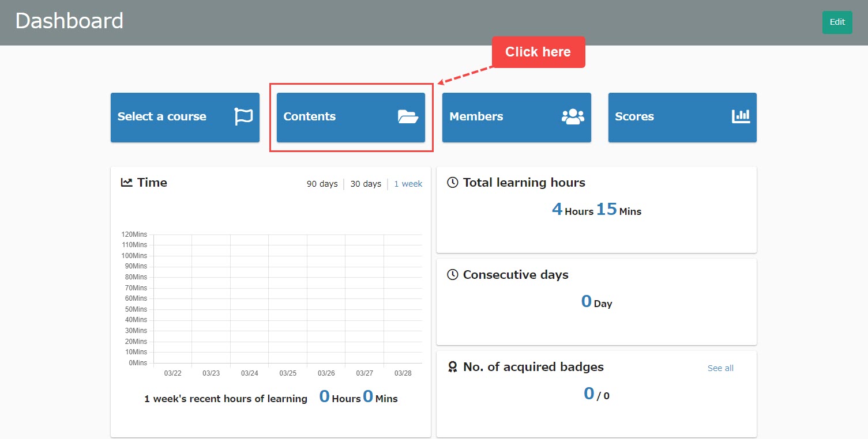This screenshot has width=868, height=439.
Task: Click the bar chart icon on Scores
Action: pos(741,116)
